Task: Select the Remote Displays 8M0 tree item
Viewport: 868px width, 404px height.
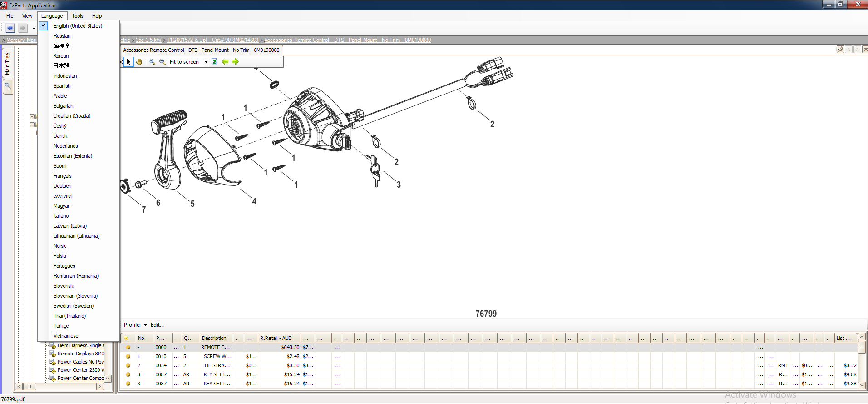Action: tap(80, 354)
